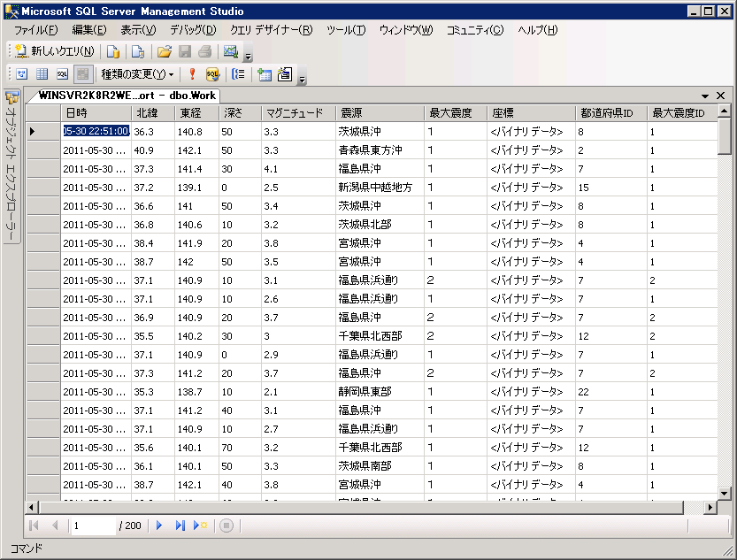Go to the last record button
The width and height of the screenshot is (737, 560).
[x=180, y=525]
